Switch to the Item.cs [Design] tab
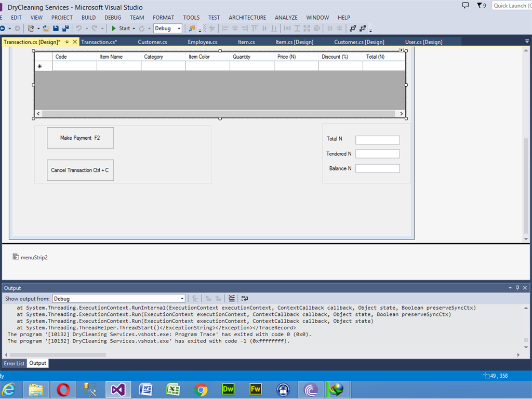Viewport: 532px width, 399px height. point(294,42)
